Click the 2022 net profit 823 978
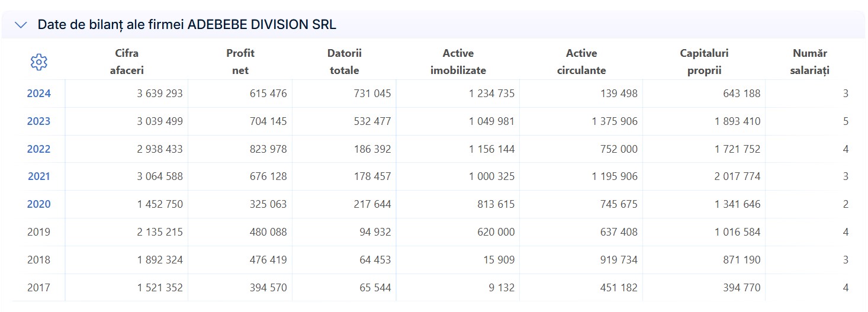 pyautogui.click(x=268, y=149)
